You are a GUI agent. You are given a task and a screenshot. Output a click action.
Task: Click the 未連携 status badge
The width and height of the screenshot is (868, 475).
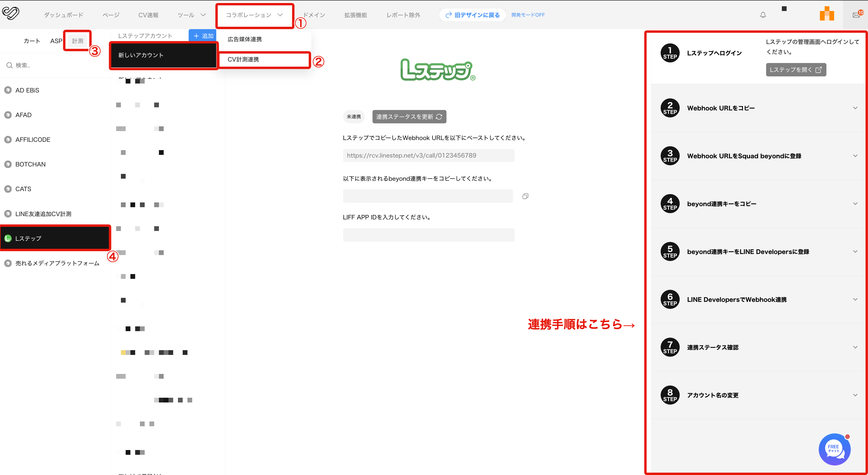click(x=354, y=117)
